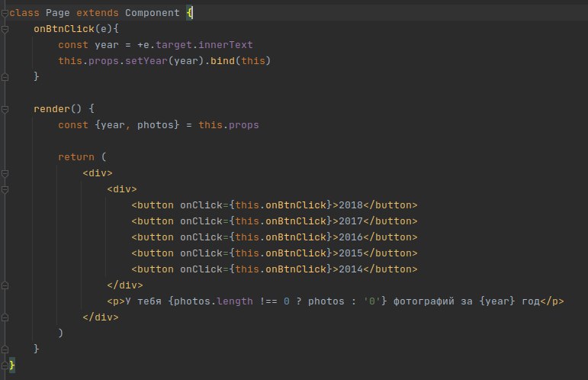This screenshot has height=380, width=588.
Task: Click the opening '<button' tag on the 2017 line
Action: coord(153,221)
